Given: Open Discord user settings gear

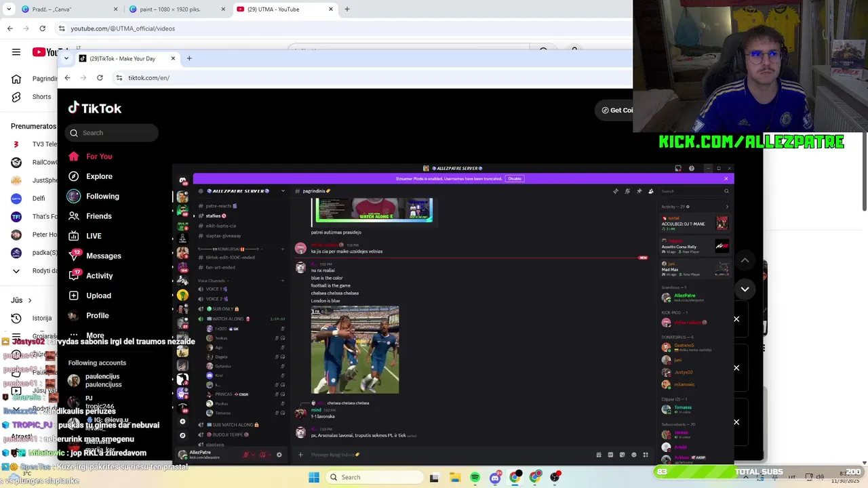Looking at the screenshot, I should click(x=279, y=455).
